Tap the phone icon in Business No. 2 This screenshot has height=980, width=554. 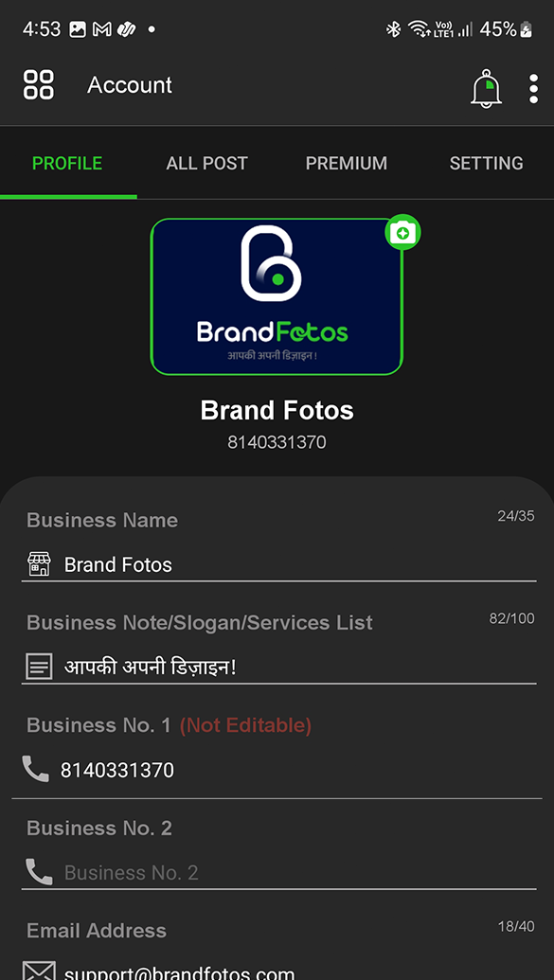[x=40, y=871]
